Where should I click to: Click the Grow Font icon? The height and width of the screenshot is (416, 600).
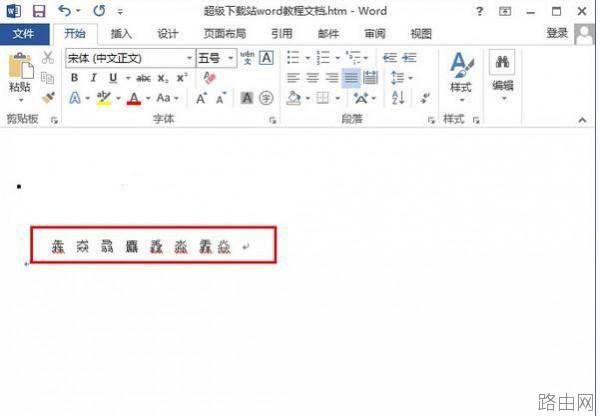(201, 99)
